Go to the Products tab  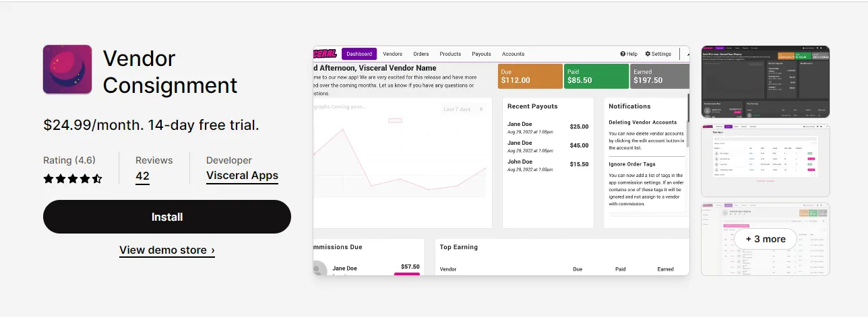(x=450, y=54)
